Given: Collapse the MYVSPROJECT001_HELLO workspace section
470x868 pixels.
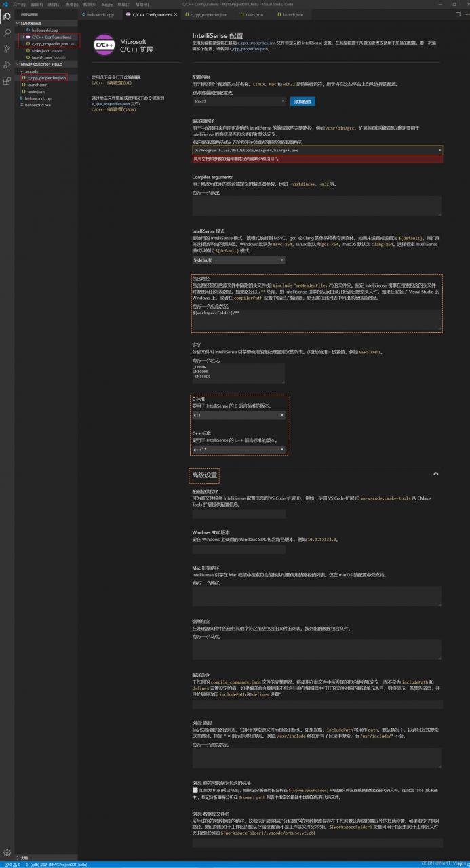Looking at the screenshot, I should click(x=46, y=64).
